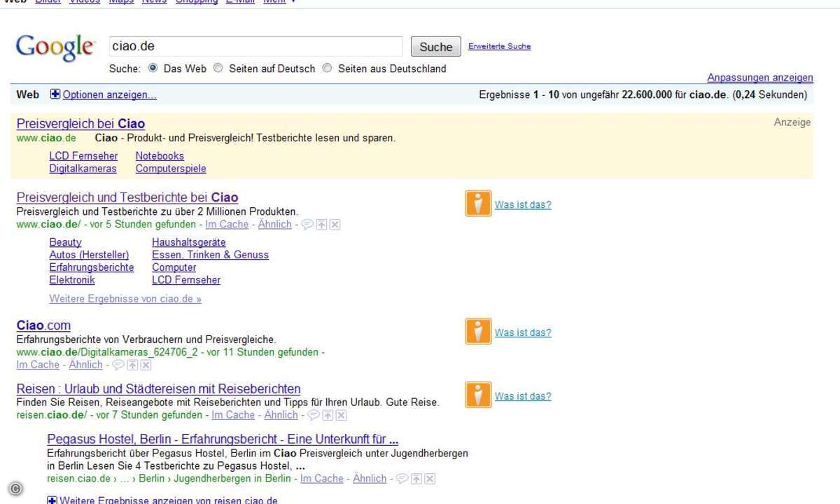Open 'Reisen : Urlaub und Städtereisen' result
This screenshot has height=504, width=840.
point(158,388)
